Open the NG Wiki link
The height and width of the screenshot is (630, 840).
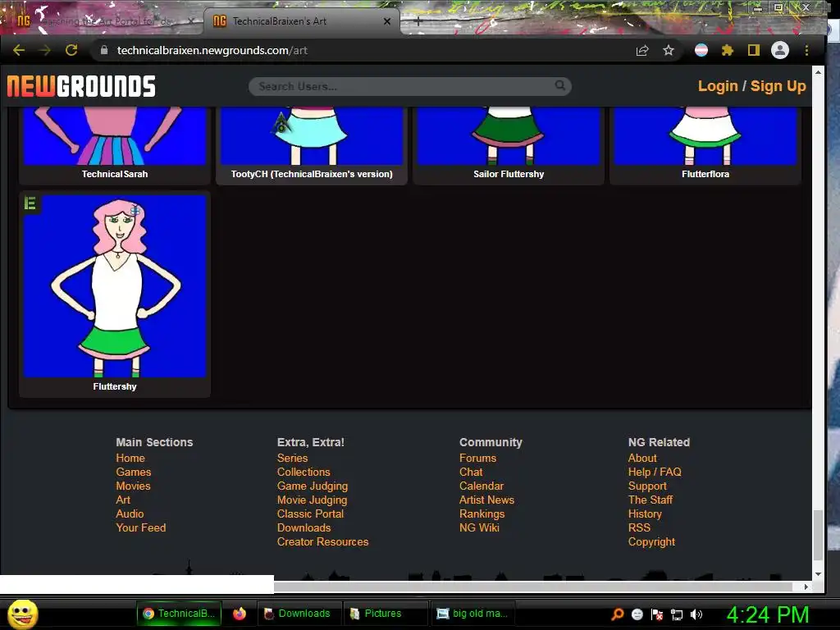coord(479,527)
